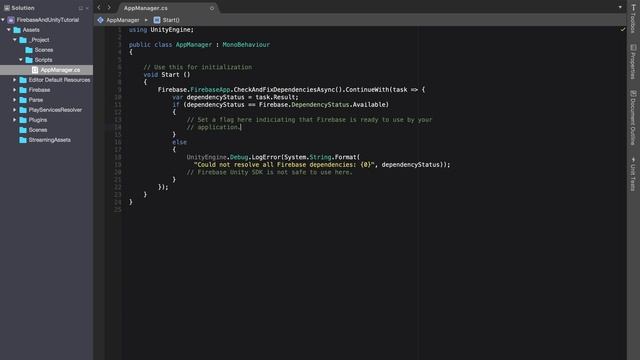
Task: Click the source analysis checkmark icon
Action: click(622, 29)
